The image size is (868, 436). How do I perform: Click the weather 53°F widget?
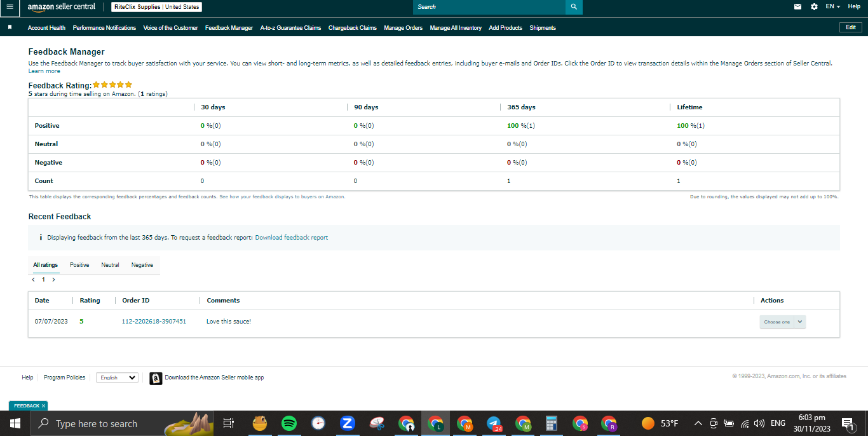660,423
